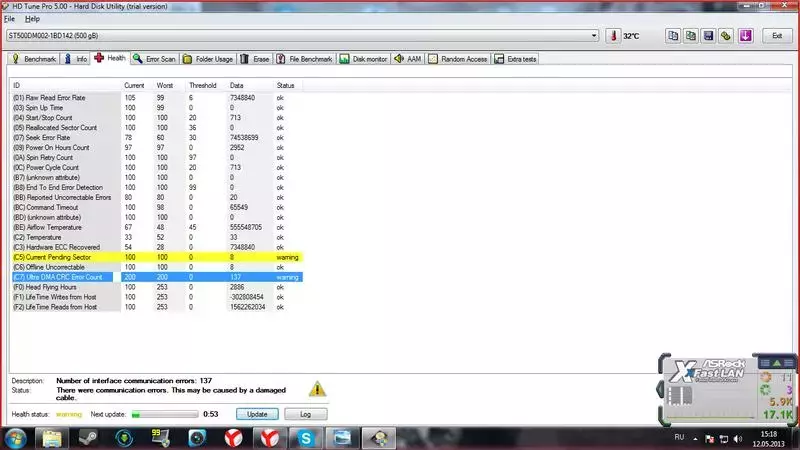This screenshot has height=450, width=800.
Task: Switch to File Benchmark tab
Action: click(x=305, y=59)
